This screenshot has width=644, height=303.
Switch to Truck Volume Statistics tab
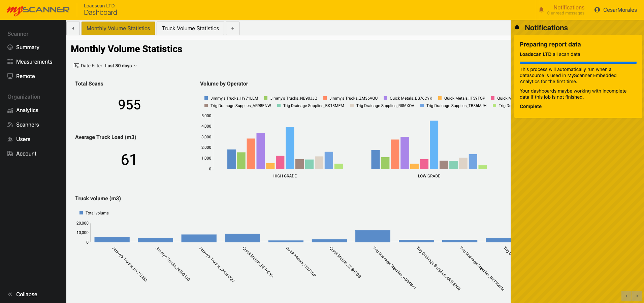point(190,28)
